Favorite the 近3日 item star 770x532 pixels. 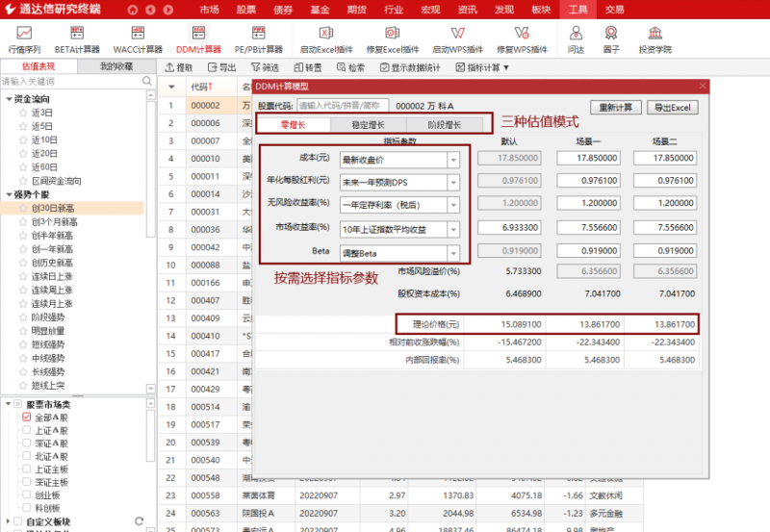pos(23,113)
